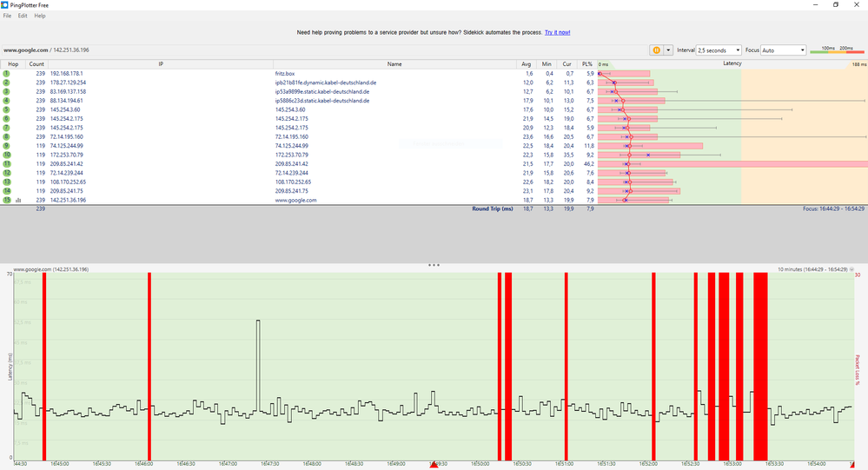Image resolution: width=868 pixels, height=470 pixels.
Task: Click the green hop 5 circle icon
Action: click(7, 109)
